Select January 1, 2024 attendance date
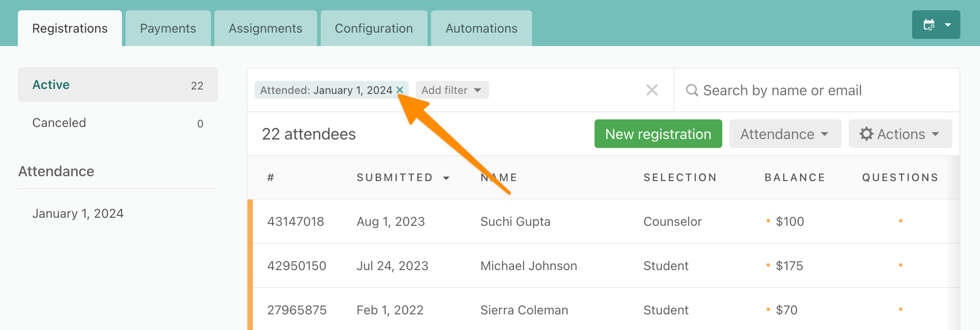This screenshot has height=330, width=980. [x=78, y=213]
